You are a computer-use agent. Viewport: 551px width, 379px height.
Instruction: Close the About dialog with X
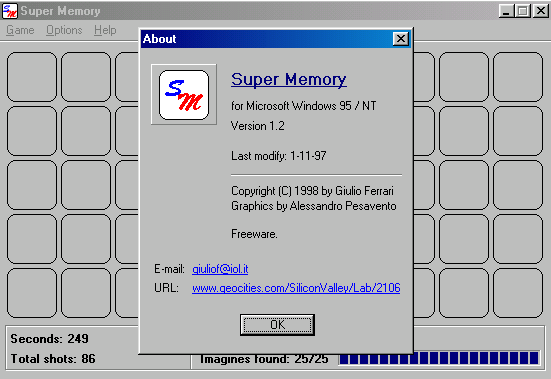click(401, 39)
